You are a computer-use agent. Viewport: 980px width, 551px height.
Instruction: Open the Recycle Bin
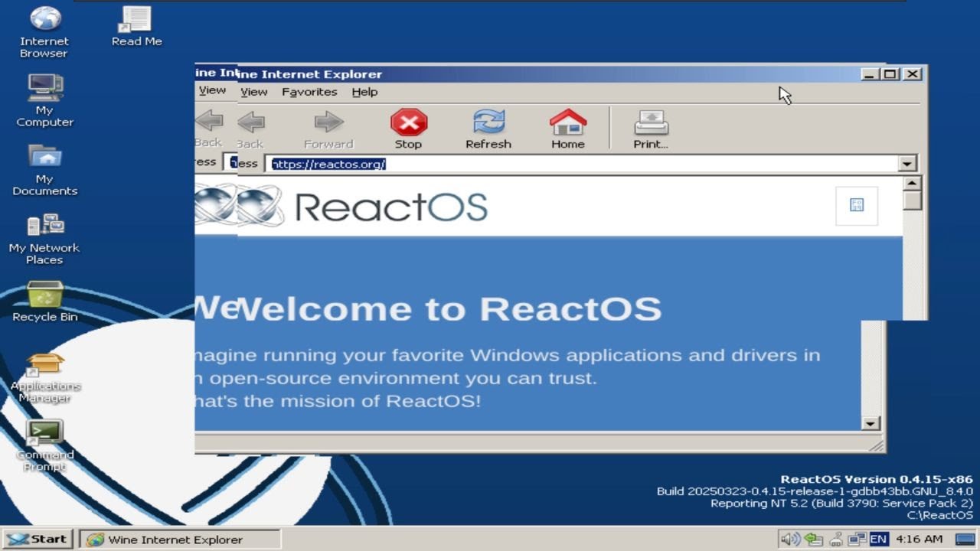(x=44, y=301)
